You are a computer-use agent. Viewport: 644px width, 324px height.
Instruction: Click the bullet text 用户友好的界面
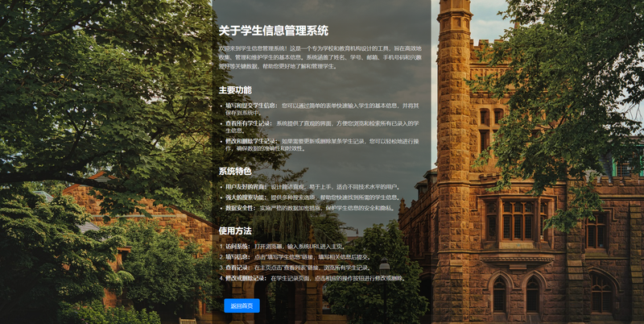point(246,187)
